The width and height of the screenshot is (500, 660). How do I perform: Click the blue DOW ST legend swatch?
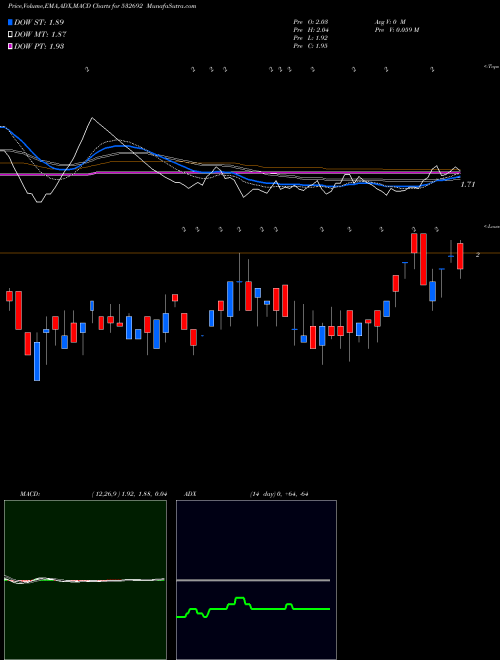click(x=11, y=22)
